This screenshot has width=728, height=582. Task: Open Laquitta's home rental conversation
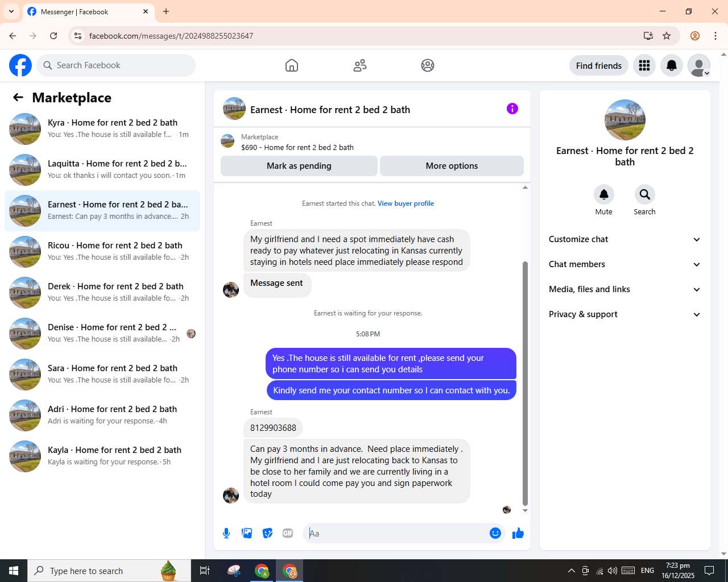pyautogui.click(x=102, y=170)
